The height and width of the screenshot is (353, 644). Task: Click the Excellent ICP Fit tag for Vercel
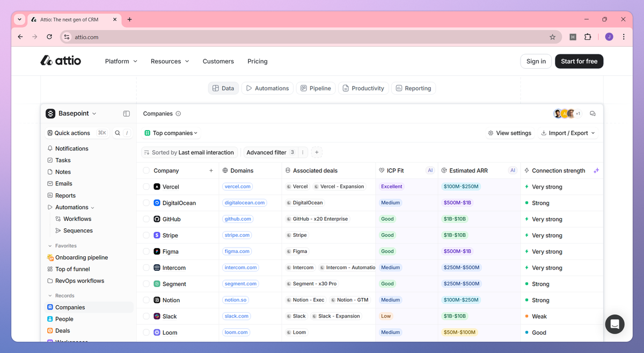[392, 187]
